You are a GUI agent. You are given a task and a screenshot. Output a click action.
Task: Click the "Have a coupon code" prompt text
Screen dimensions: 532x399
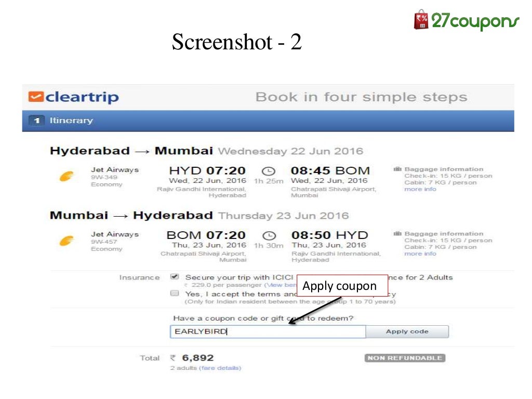(263, 318)
